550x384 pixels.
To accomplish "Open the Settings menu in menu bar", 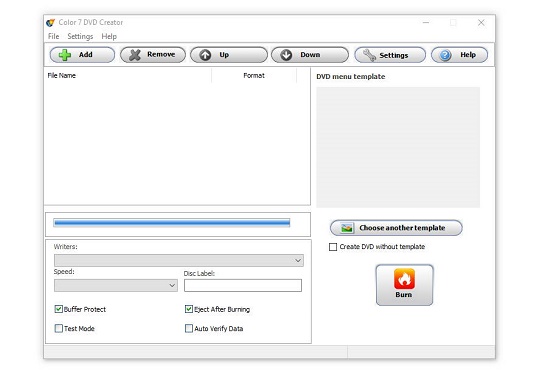I will coord(80,36).
